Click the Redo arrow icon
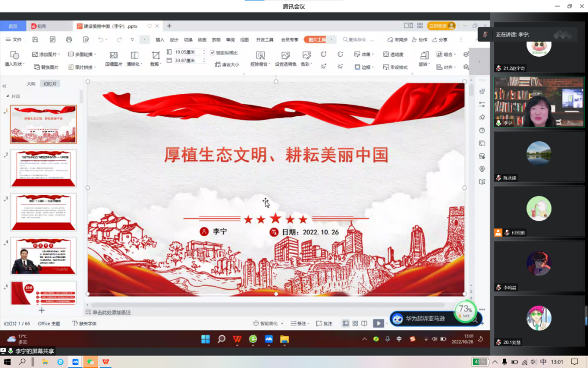Screen dimensions: 588x368 [119, 39]
